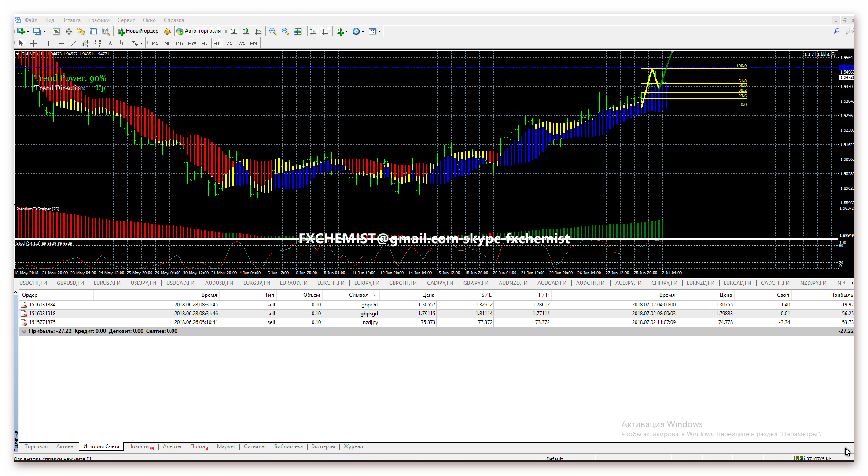This screenshot has height=476, width=868.
Task: Click the 1-2-3 h1 bbh1 expert label
Action: tap(820, 55)
